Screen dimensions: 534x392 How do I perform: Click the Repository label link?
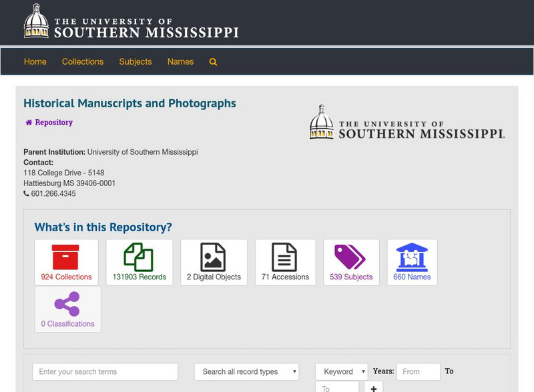tap(54, 122)
